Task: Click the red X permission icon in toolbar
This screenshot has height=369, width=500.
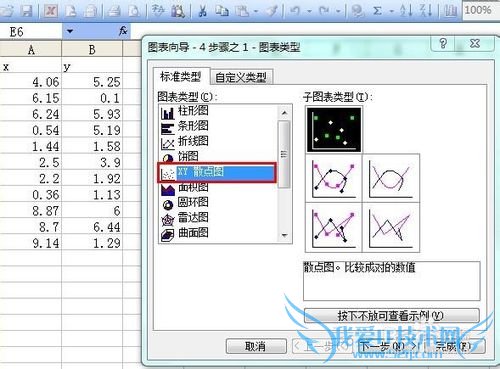Action: pos(51,11)
